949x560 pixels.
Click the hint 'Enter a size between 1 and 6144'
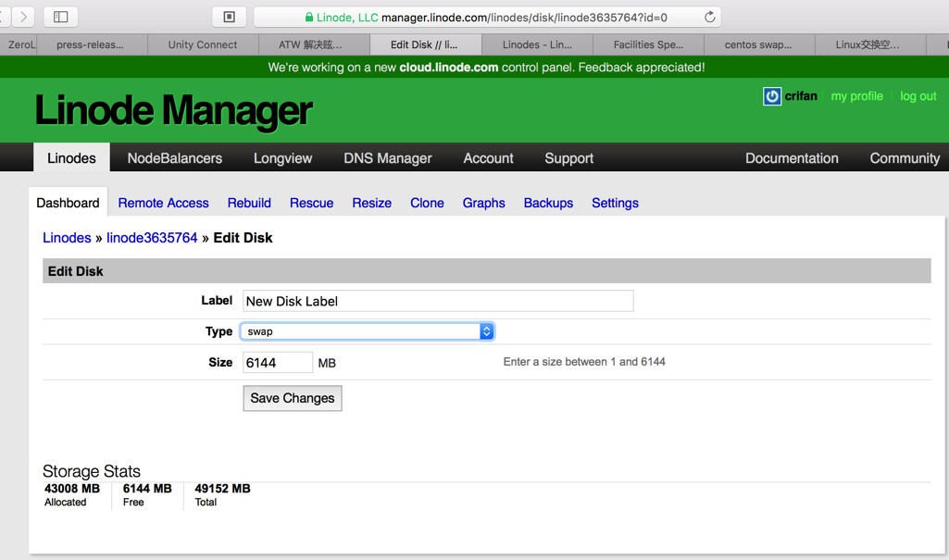pyautogui.click(x=584, y=362)
